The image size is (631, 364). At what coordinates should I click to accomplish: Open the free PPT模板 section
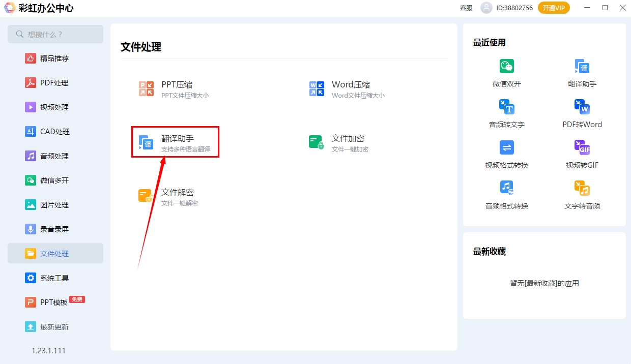55,302
